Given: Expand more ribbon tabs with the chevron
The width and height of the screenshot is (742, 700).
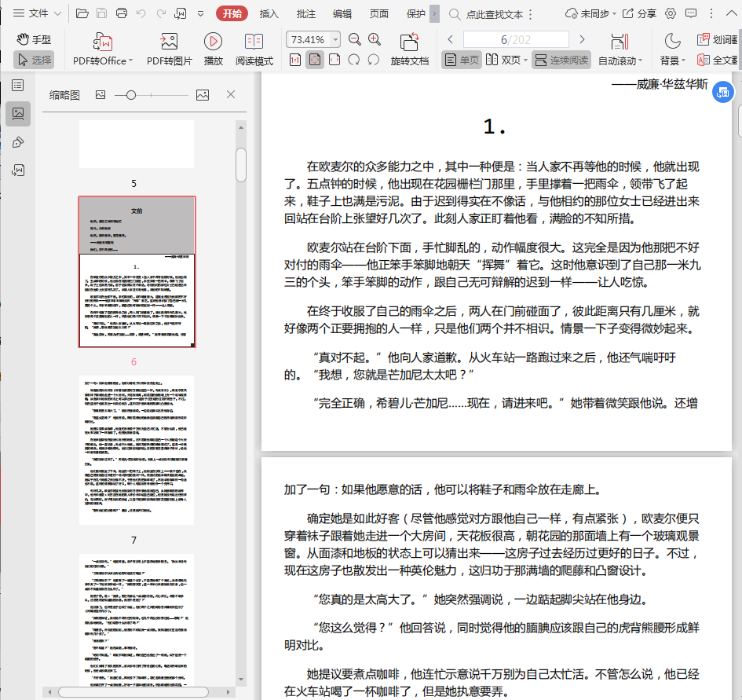Looking at the screenshot, I should [x=434, y=13].
